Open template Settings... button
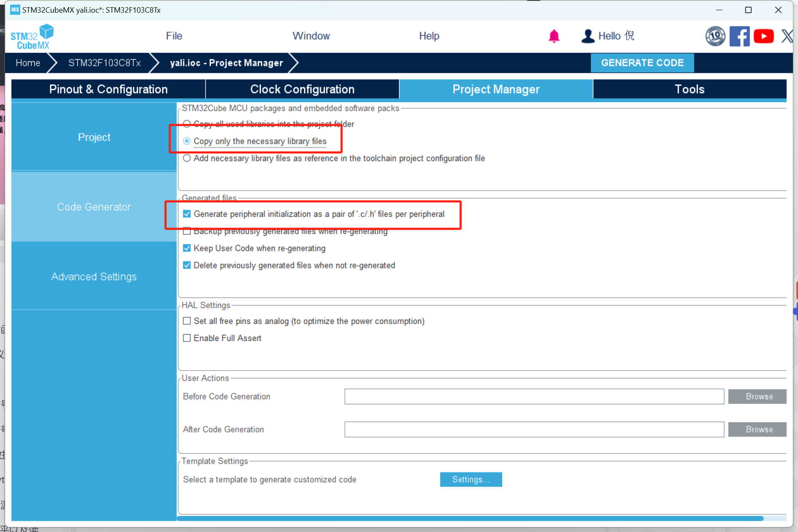The width and height of the screenshot is (798, 532). pyautogui.click(x=471, y=480)
